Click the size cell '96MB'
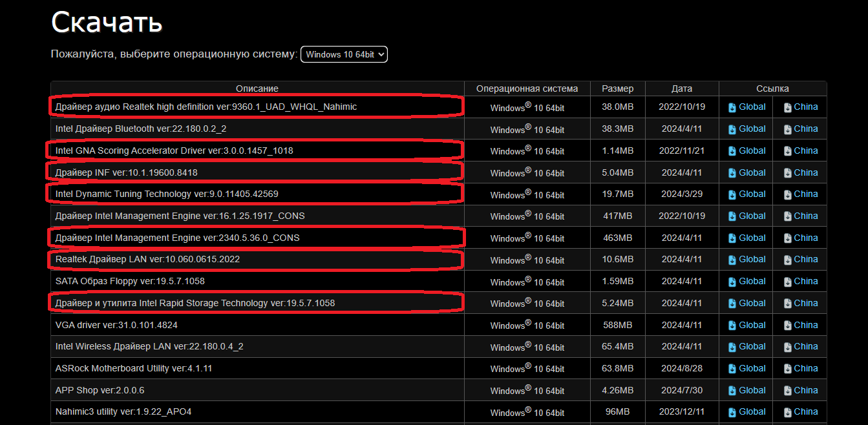This screenshot has height=425, width=868. pos(617,411)
